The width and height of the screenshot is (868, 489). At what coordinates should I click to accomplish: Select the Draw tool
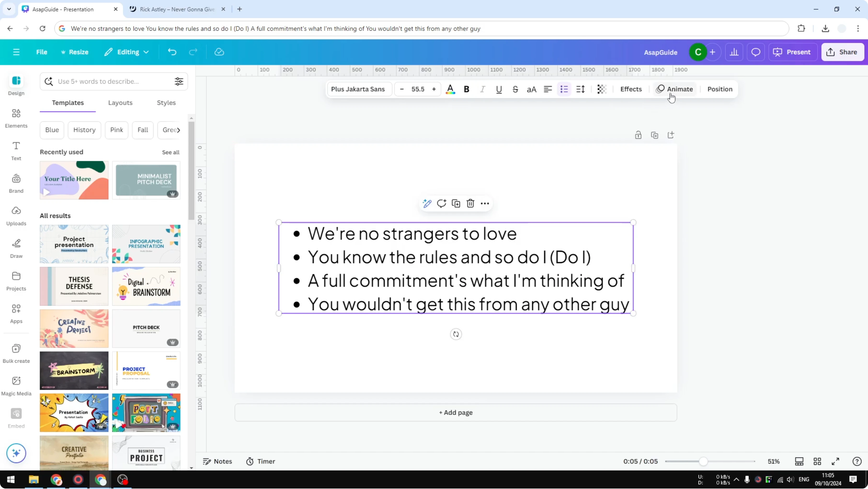[16, 248]
